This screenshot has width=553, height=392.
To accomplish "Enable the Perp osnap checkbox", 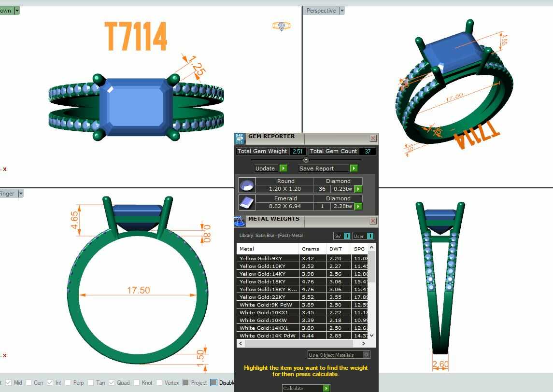I will pos(68,382).
